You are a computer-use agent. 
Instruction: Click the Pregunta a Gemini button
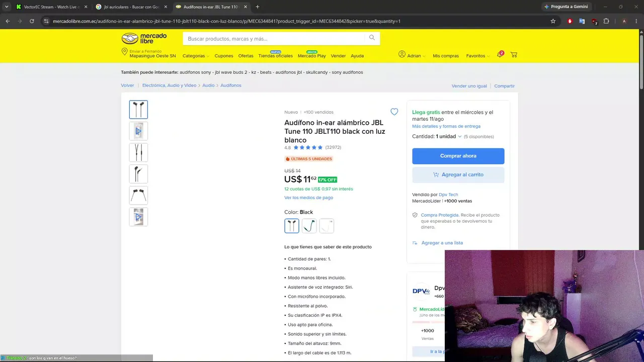click(566, 7)
